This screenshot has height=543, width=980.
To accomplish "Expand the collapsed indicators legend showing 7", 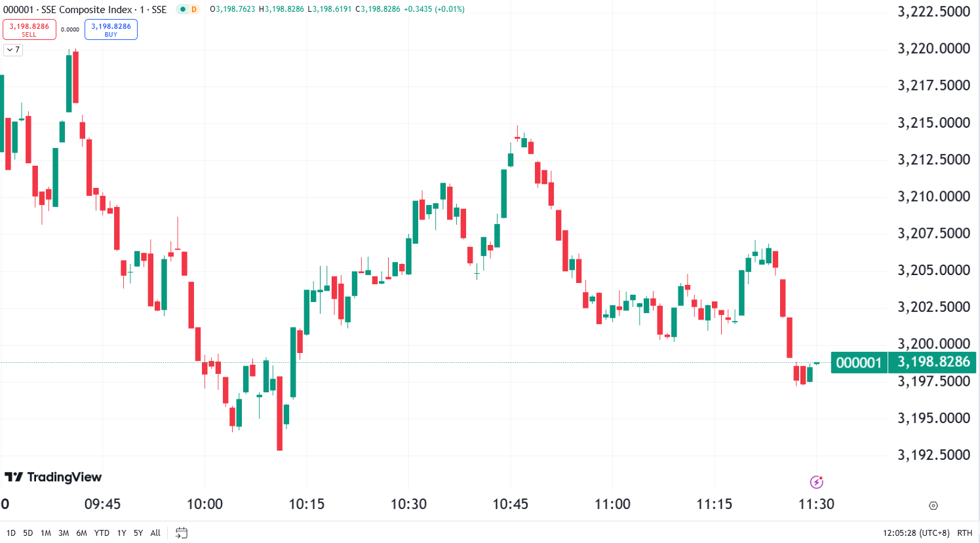I will click(13, 50).
